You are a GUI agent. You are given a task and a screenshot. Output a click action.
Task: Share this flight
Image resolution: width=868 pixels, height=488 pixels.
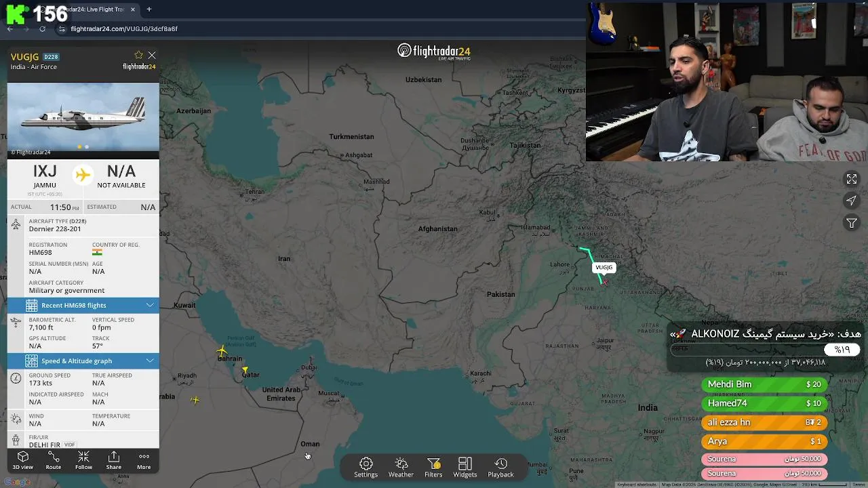pos(114,461)
